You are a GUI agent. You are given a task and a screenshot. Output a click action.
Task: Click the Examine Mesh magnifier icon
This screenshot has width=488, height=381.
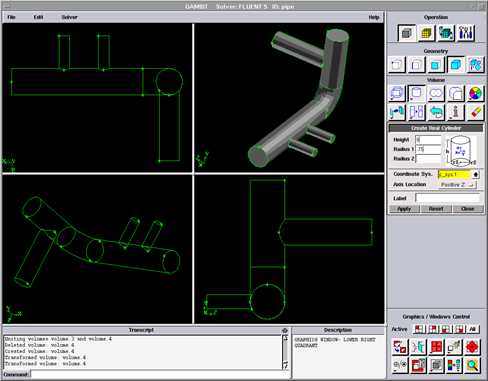pyautogui.click(x=472, y=366)
